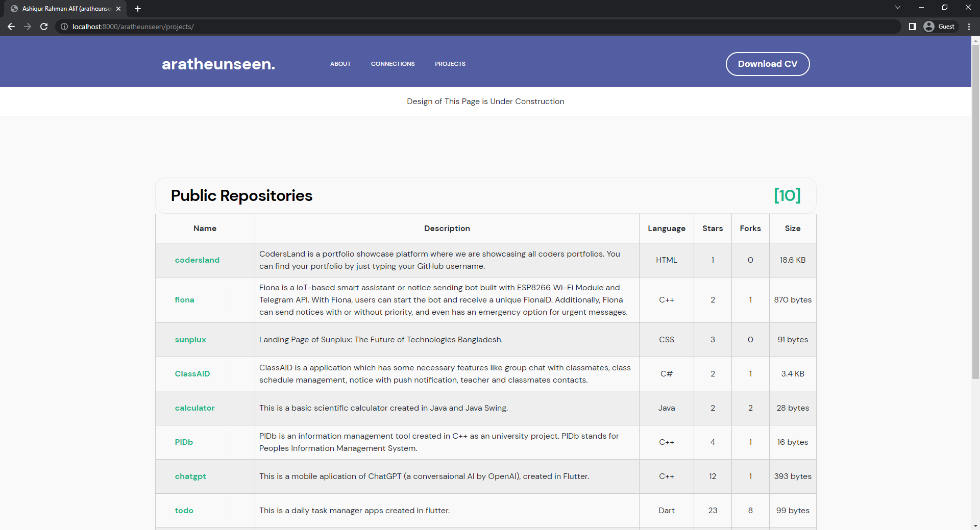Toggle the browser side panel icon
The height and width of the screenshot is (530, 980).
pyautogui.click(x=913, y=26)
